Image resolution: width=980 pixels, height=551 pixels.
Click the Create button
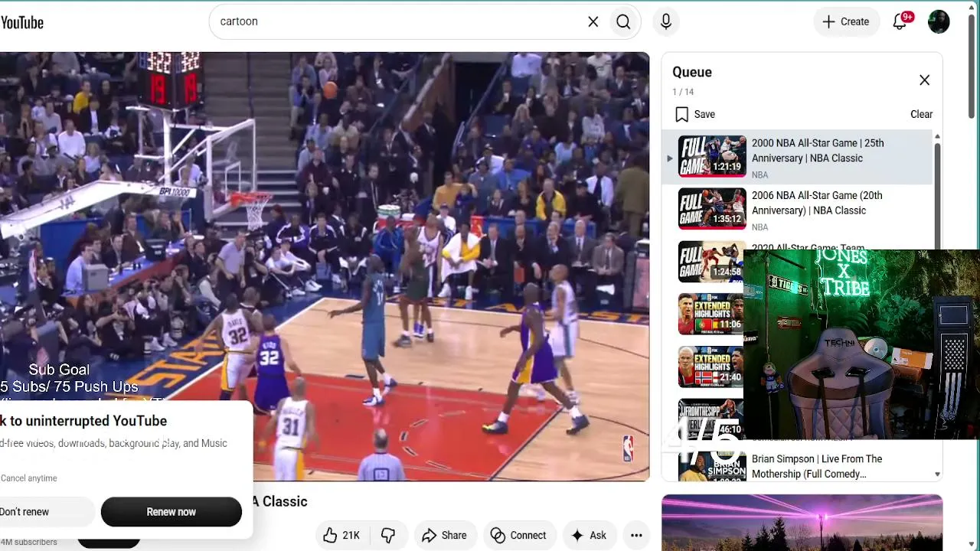[x=845, y=22]
